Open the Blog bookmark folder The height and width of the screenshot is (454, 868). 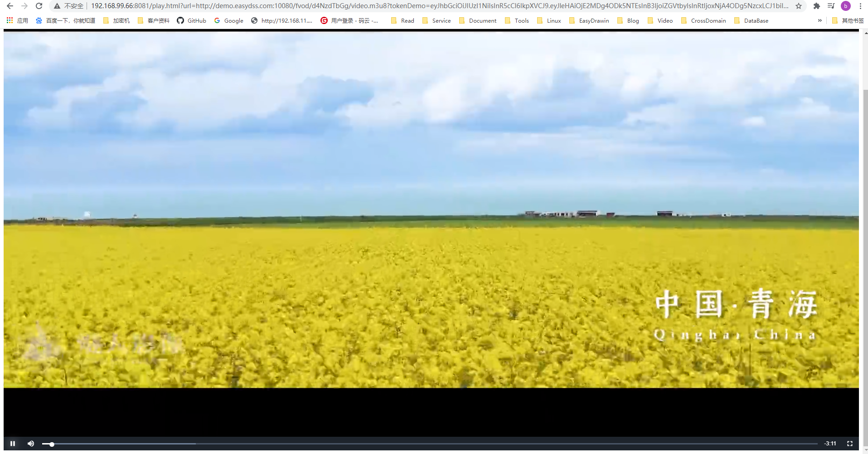(628, 20)
